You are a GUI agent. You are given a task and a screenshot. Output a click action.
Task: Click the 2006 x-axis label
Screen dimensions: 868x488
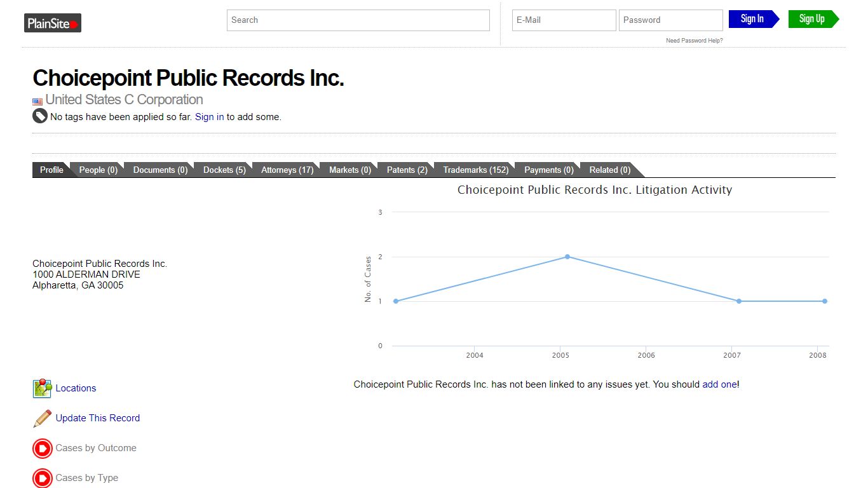pos(646,355)
